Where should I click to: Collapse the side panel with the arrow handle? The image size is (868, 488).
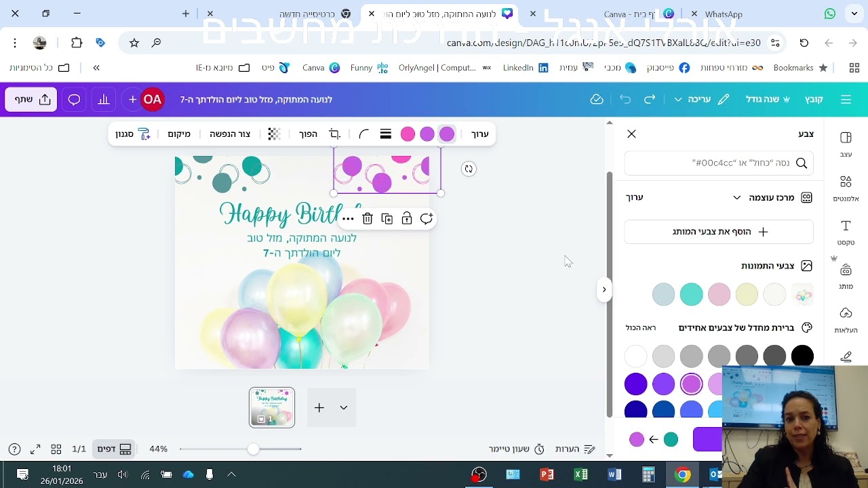[x=604, y=290]
